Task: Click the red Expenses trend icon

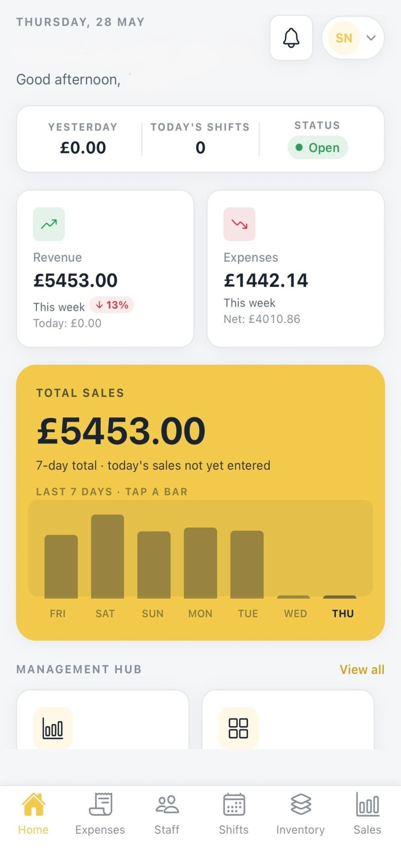Action: click(239, 224)
